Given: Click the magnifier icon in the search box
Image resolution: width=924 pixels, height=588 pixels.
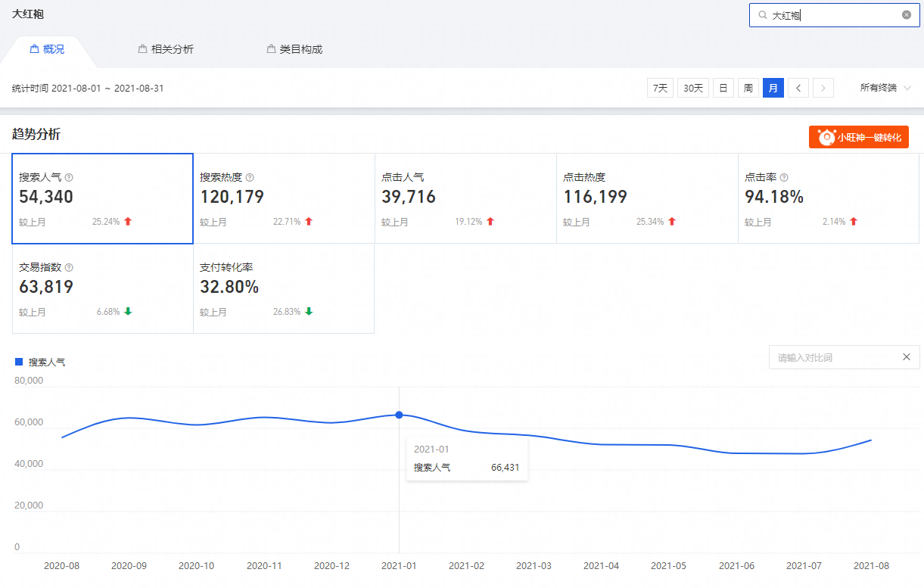Looking at the screenshot, I should pyautogui.click(x=762, y=15).
